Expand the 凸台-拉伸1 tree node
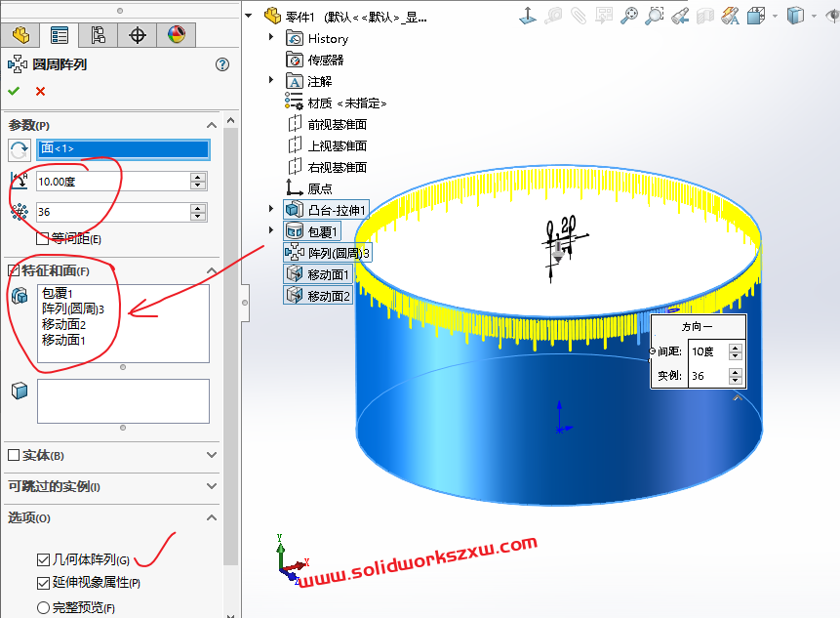The image size is (840, 618). pos(271,210)
